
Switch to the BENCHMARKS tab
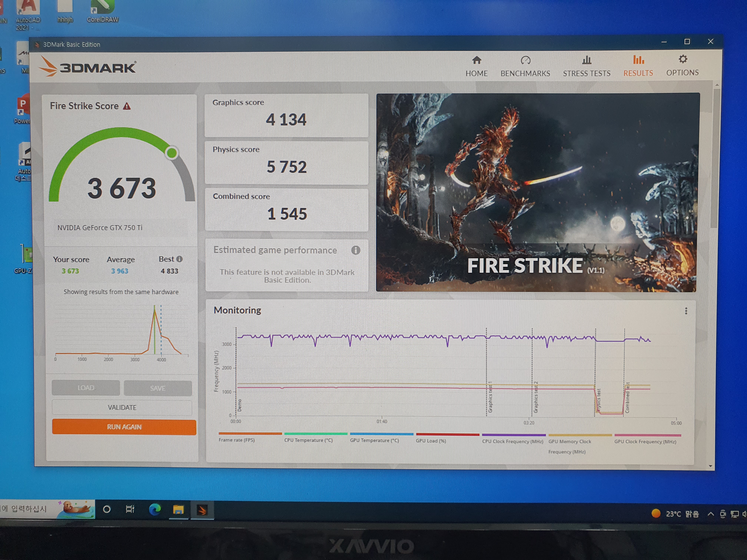(525, 66)
